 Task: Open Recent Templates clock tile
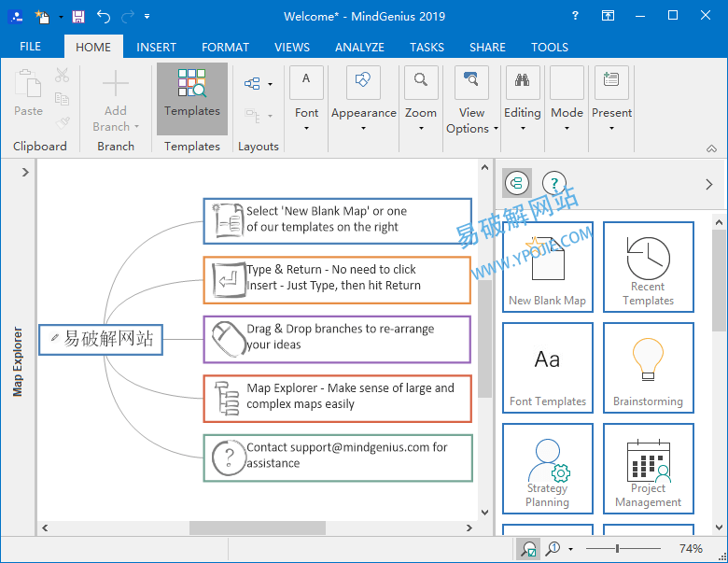click(x=648, y=266)
